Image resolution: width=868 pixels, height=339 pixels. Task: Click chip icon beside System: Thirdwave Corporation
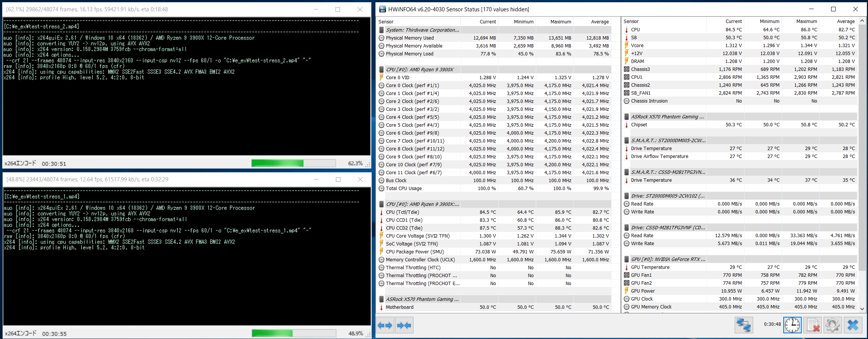coord(381,30)
